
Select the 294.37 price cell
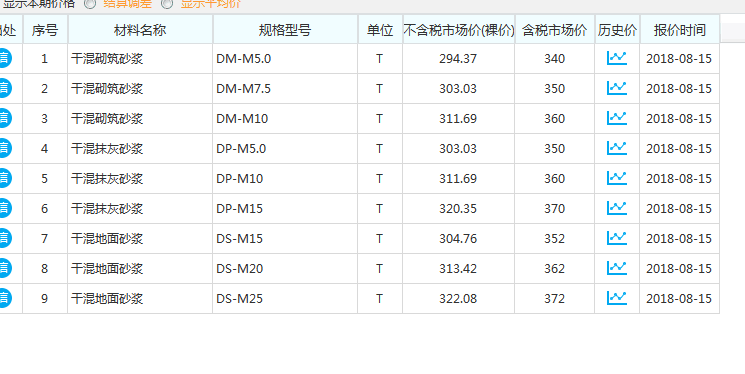coord(458,58)
